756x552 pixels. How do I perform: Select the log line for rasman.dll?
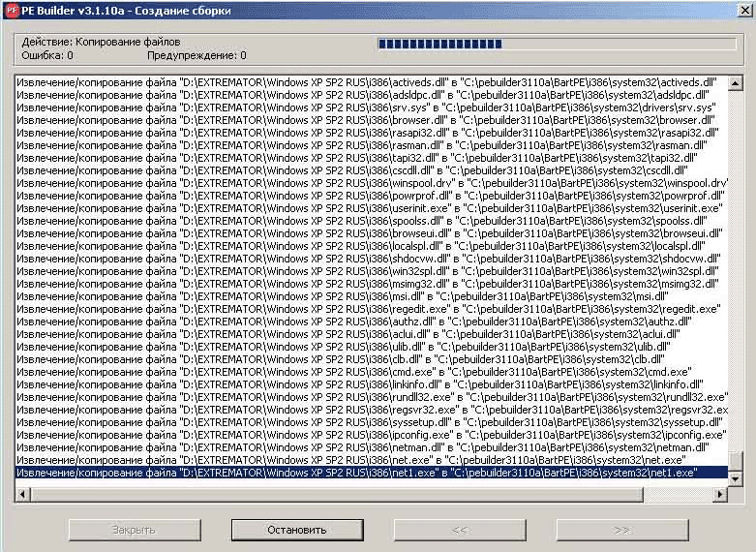click(372, 145)
